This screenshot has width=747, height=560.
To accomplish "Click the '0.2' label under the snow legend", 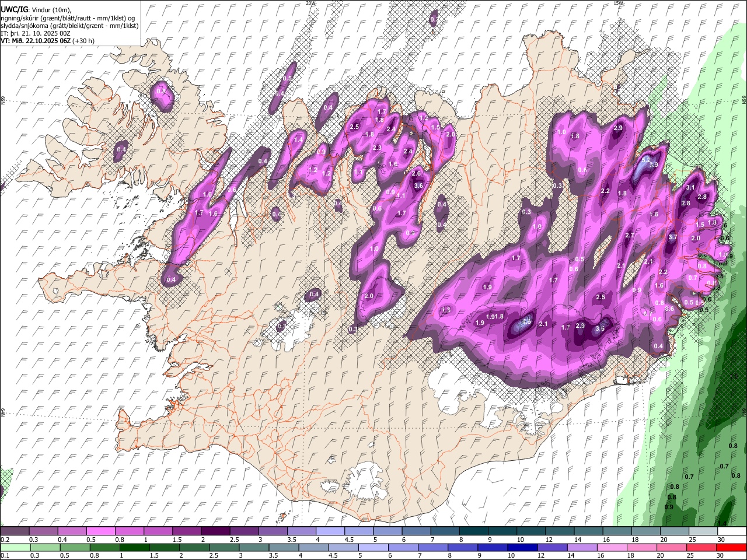I will click(5, 540).
